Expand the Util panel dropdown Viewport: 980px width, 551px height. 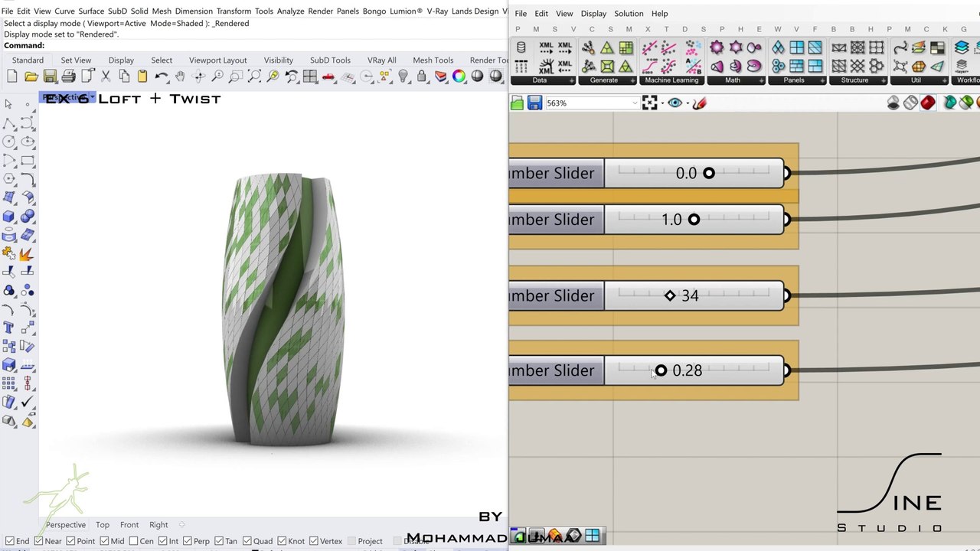[x=945, y=80]
